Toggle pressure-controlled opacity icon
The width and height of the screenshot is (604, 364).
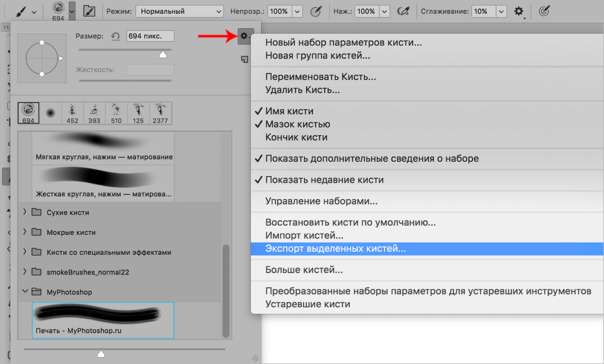[315, 11]
